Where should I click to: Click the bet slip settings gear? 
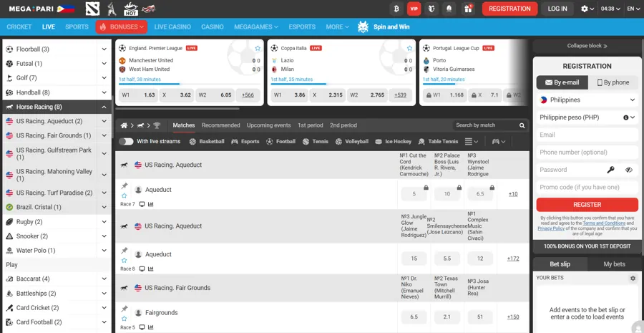click(633, 279)
